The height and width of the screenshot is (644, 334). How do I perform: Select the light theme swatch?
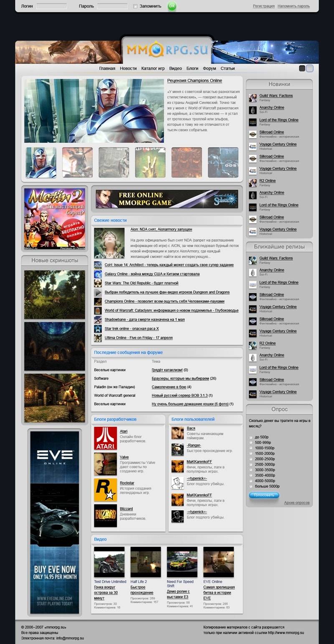309,68
